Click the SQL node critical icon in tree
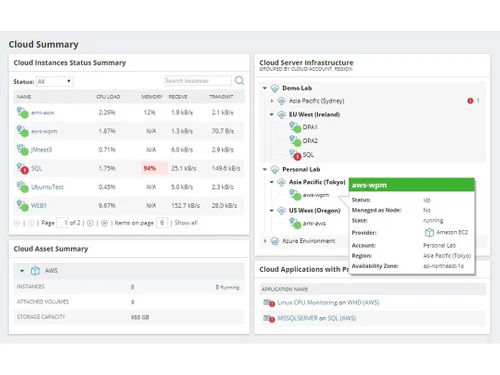The width and height of the screenshot is (500, 375). [x=295, y=155]
